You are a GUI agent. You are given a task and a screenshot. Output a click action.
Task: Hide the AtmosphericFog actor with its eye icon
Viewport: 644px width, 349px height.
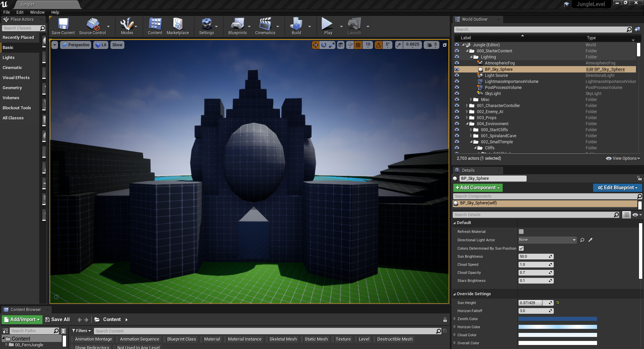click(457, 63)
